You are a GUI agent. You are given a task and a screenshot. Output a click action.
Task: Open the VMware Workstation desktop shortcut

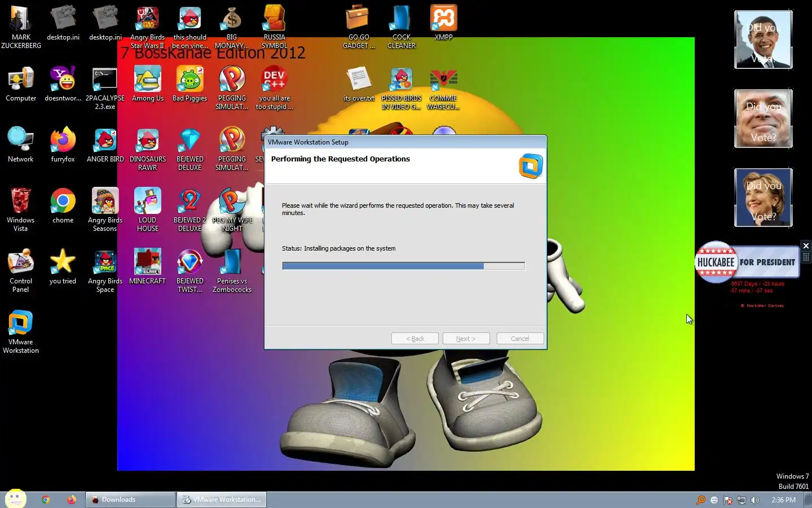(x=21, y=332)
